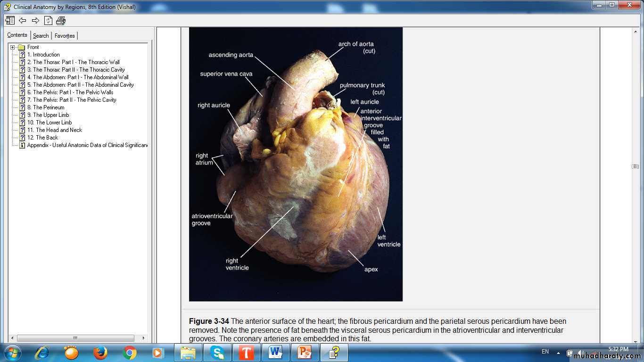Go back using the Back arrow
644x362 pixels.
(23, 20)
